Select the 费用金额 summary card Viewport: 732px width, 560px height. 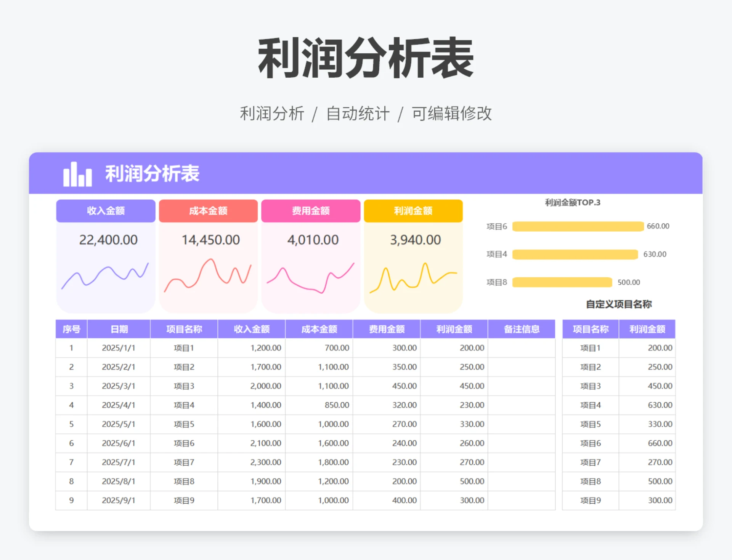311,211
